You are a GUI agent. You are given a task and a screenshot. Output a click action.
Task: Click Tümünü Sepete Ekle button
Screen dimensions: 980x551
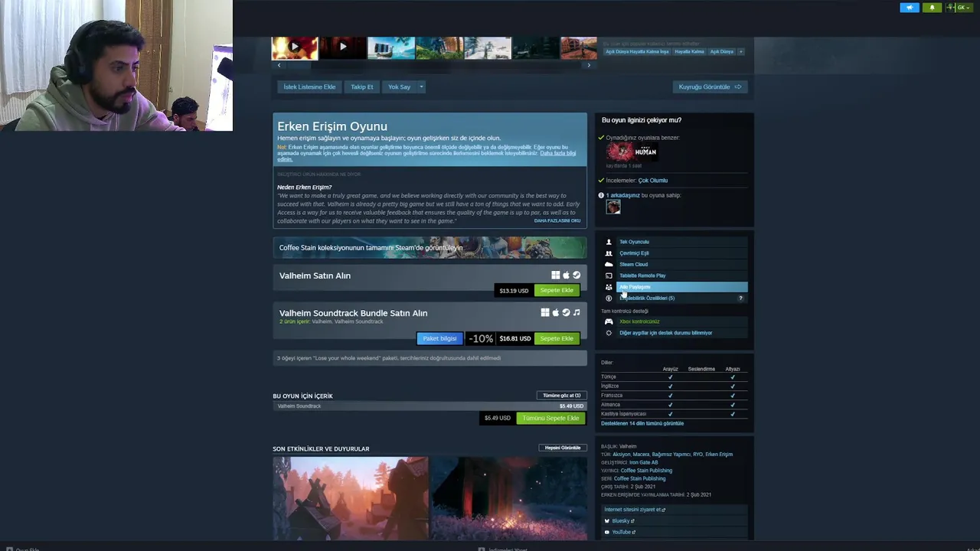pyautogui.click(x=550, y=419)
